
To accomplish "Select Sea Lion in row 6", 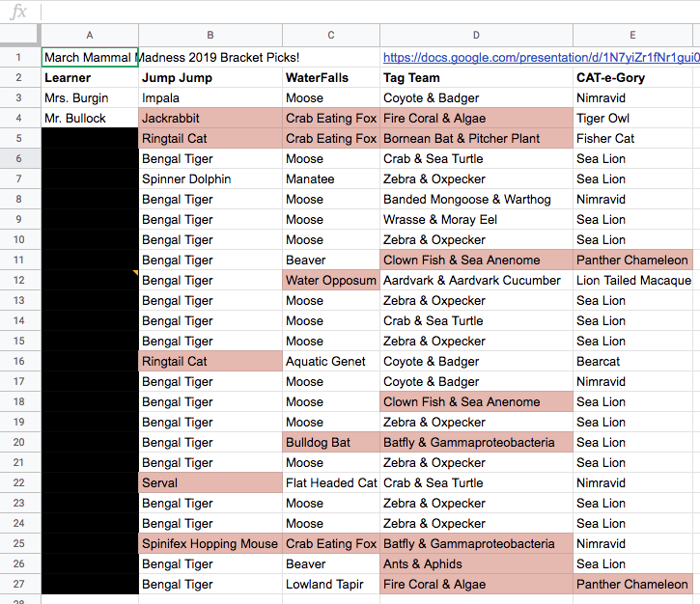I will 632,159.
